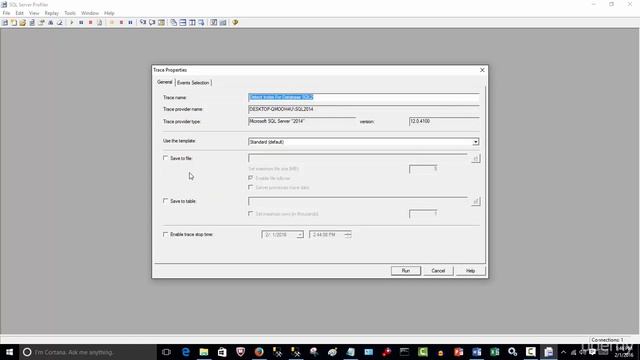Click the Start trace play icon

pyautogui.click(x=72, y=22)
